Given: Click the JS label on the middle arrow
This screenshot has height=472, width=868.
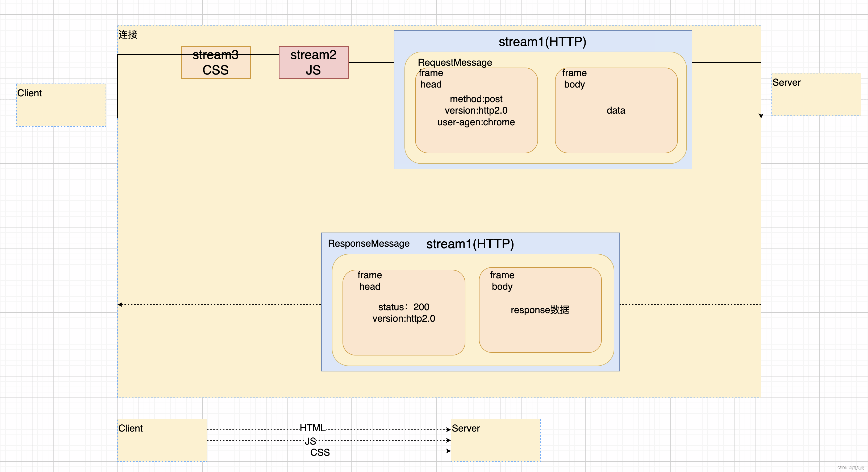Looking at the screenshot, I should point(310,441).
